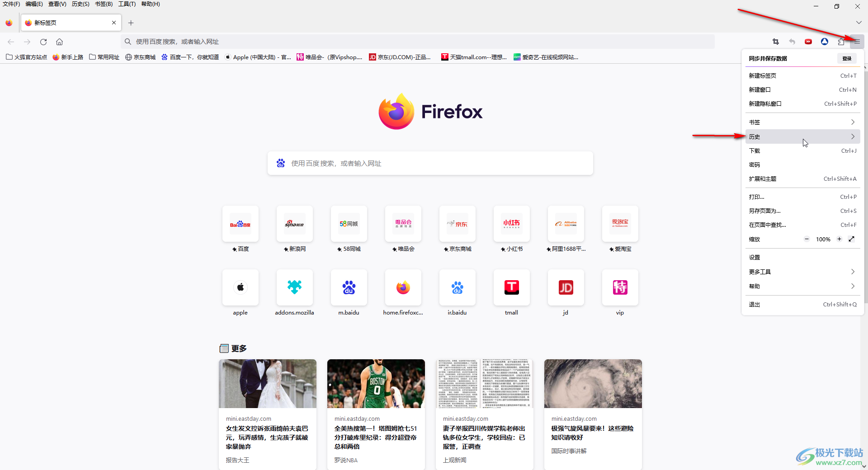Select 新建标签页 in the menu

(802, 75)
